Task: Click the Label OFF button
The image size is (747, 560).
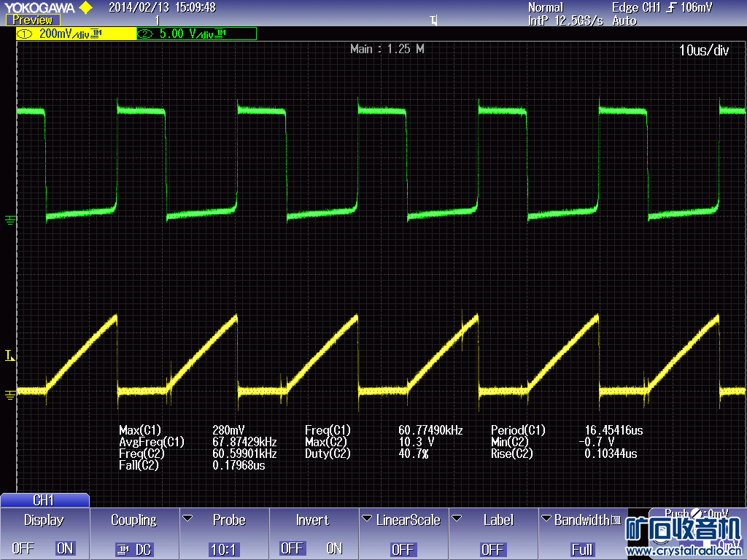Action: point(492,549)
